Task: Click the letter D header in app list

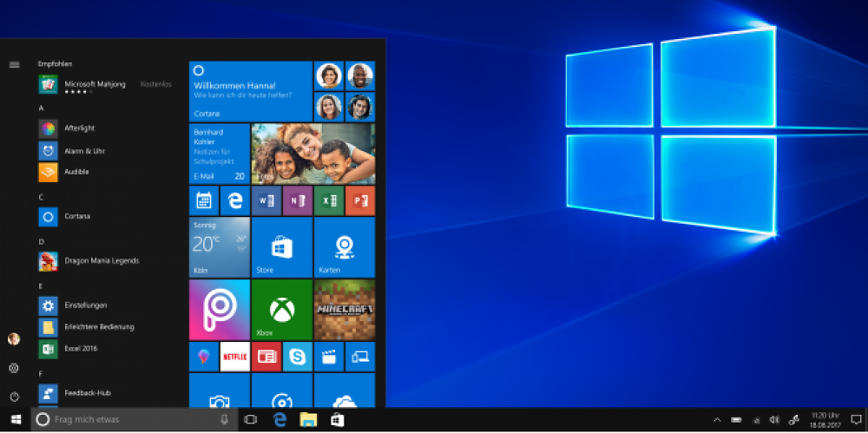Action: pyautogui.click(x=41, y=241)
